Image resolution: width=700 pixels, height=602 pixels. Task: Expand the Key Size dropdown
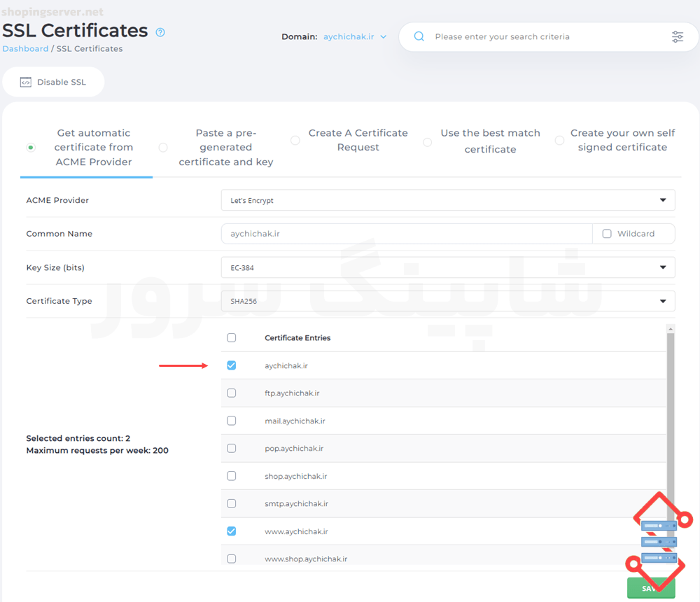click(x=448, y=267)
